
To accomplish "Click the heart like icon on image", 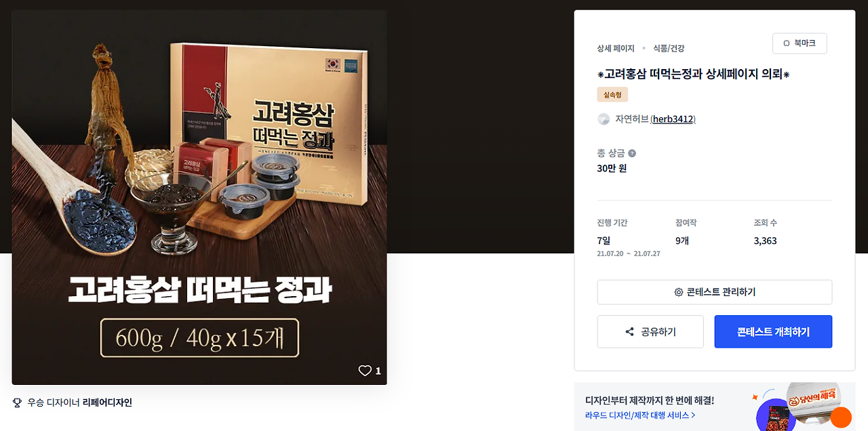I will coord(365,371).
